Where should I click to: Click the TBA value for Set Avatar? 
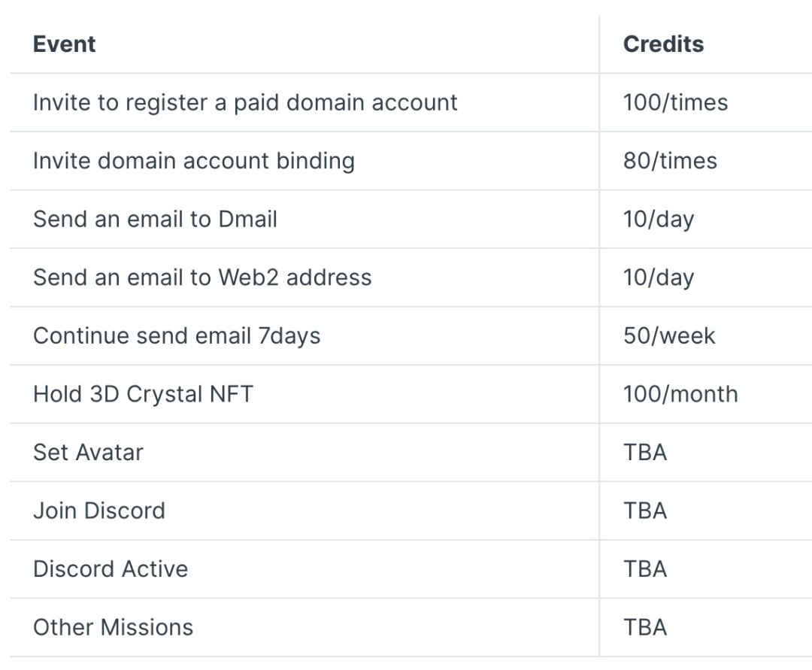coord(645,452)
